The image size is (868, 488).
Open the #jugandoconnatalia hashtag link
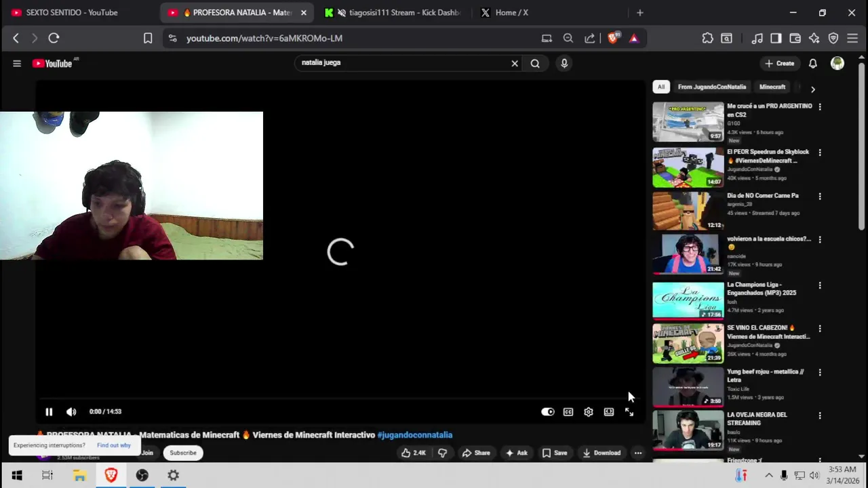point(414,434)
